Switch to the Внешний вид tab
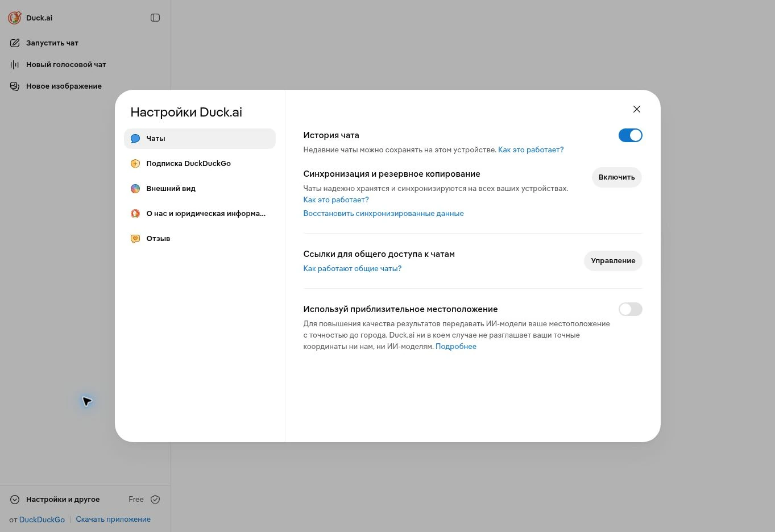 pos(200,188)
